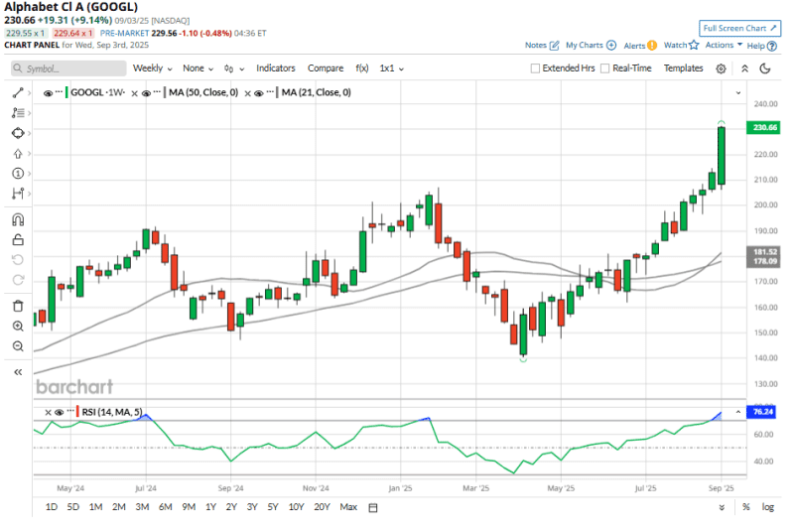Click the zoom in magnifier icon
This screenshot has height=532, width=794.
18,326
